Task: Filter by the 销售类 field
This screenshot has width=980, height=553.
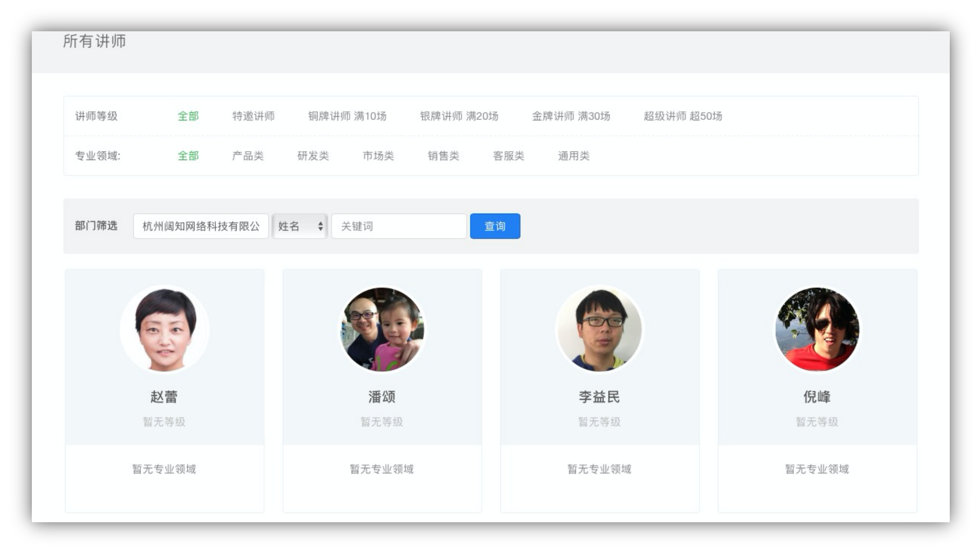Action: 444,156
